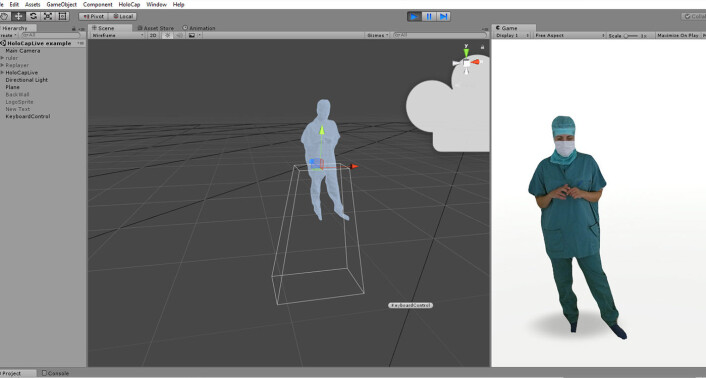The width and height of the screenshot is (706, 378).
Task: Open the HoloCapLive example scene options
Action: [81, 43]
